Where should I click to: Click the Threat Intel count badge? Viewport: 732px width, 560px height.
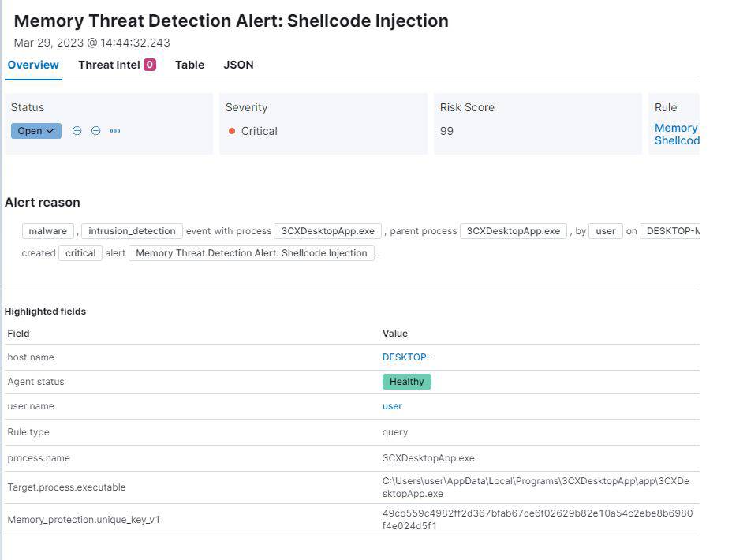point(149,65)
